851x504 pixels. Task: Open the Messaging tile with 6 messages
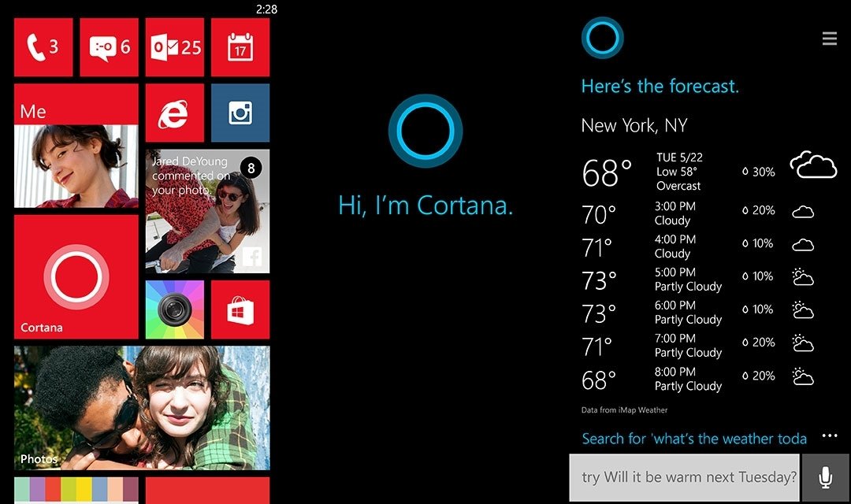click(109, 47)
